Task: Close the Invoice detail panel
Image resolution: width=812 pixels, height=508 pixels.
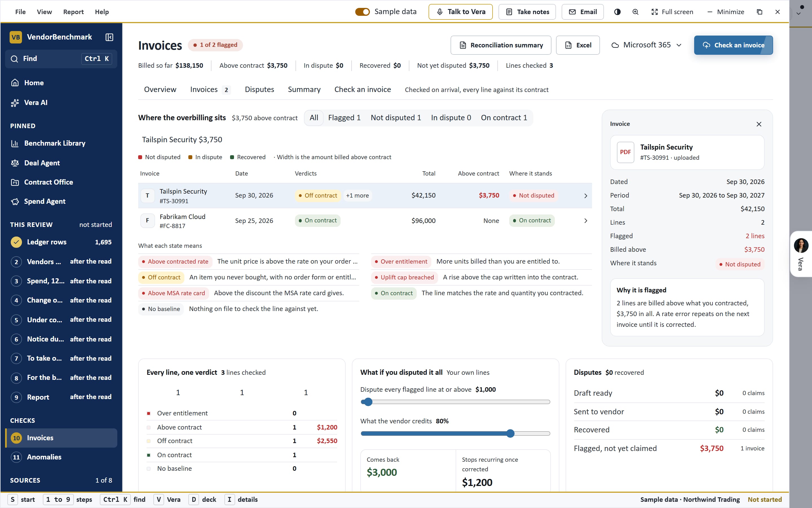Action: pos(759,124)
